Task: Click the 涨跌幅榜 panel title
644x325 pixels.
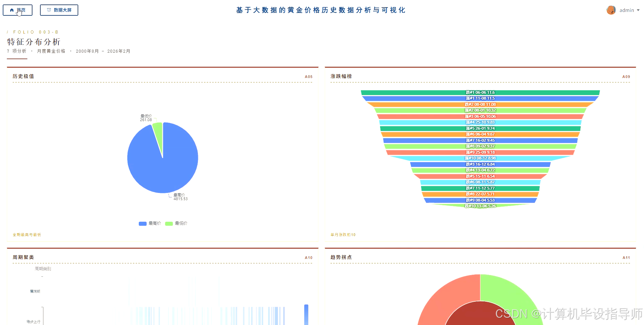Action: (341, 76)
